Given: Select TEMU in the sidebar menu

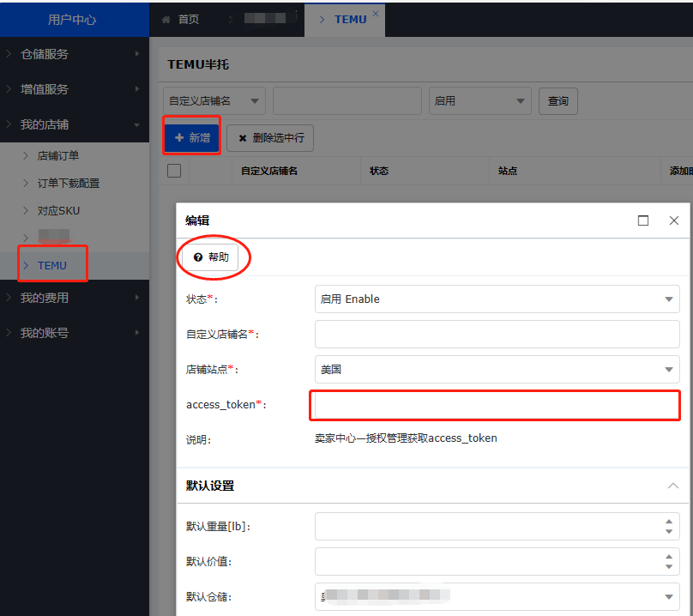Looking at the screenshot, I should [52, 265].
